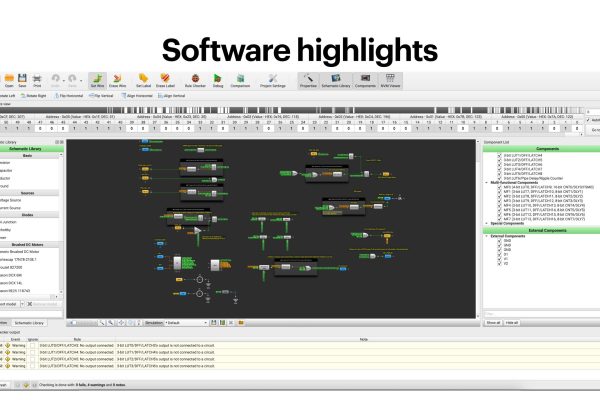Open the Redo history dropdown arrow

(81, 81)
